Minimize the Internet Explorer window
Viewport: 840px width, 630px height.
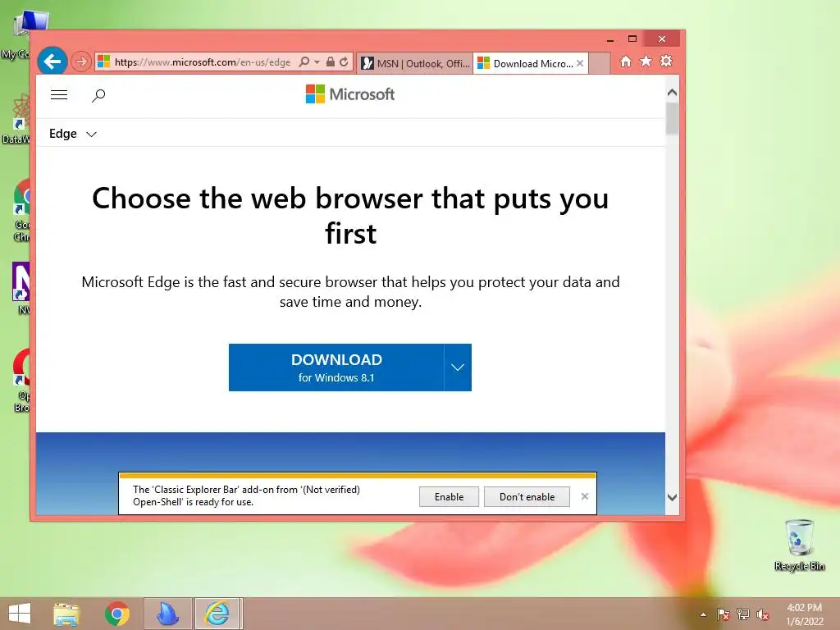[x=610, y=39]
